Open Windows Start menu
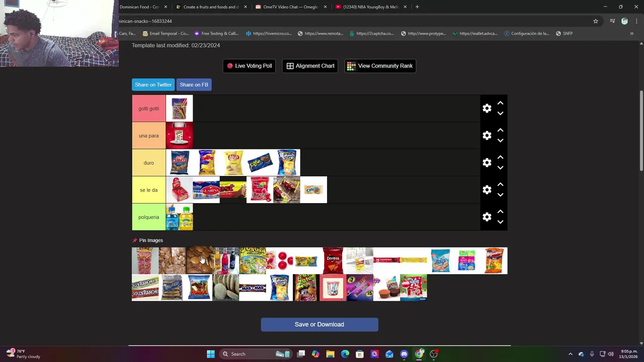The width and height of the screenshot is (644, 362). [x=211, y=354]
